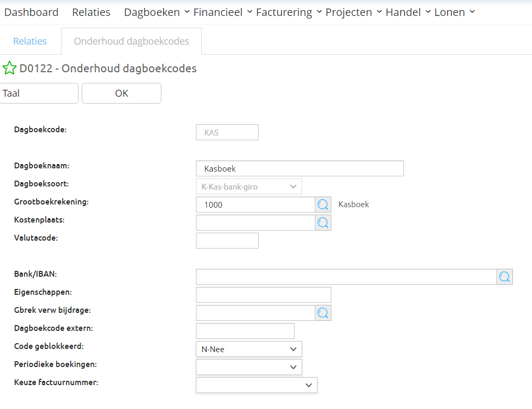Click the Keuze factuurnummer: label

click(x=56, y=382)
